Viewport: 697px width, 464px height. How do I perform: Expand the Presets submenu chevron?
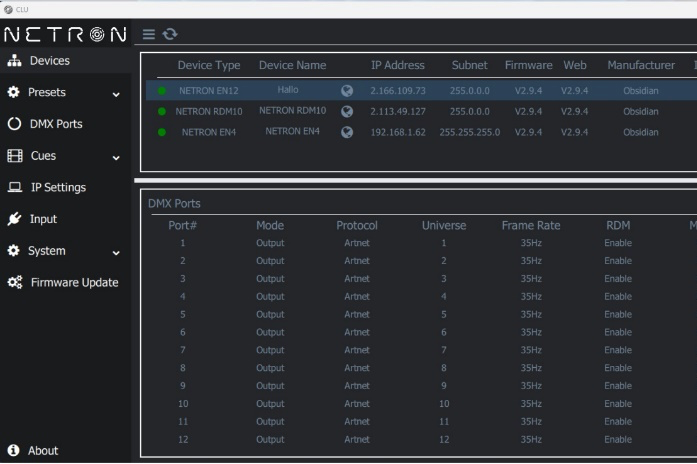[116, 94]
